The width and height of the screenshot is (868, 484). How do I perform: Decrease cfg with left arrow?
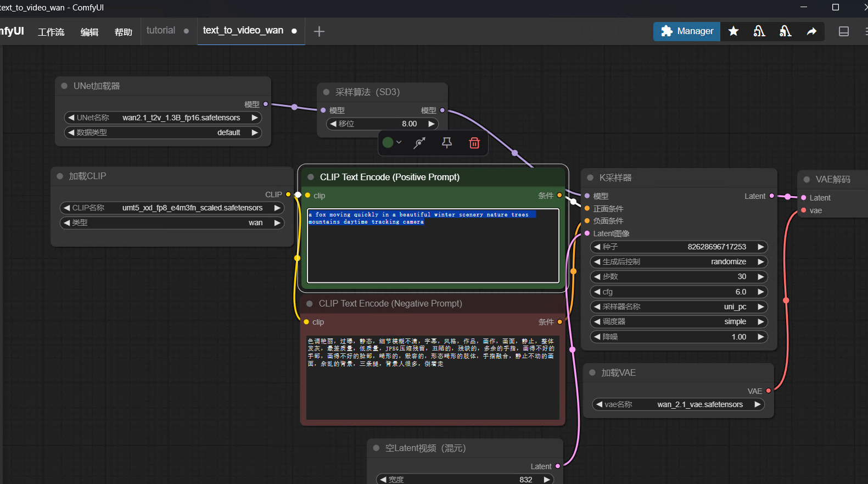(597, 292)
